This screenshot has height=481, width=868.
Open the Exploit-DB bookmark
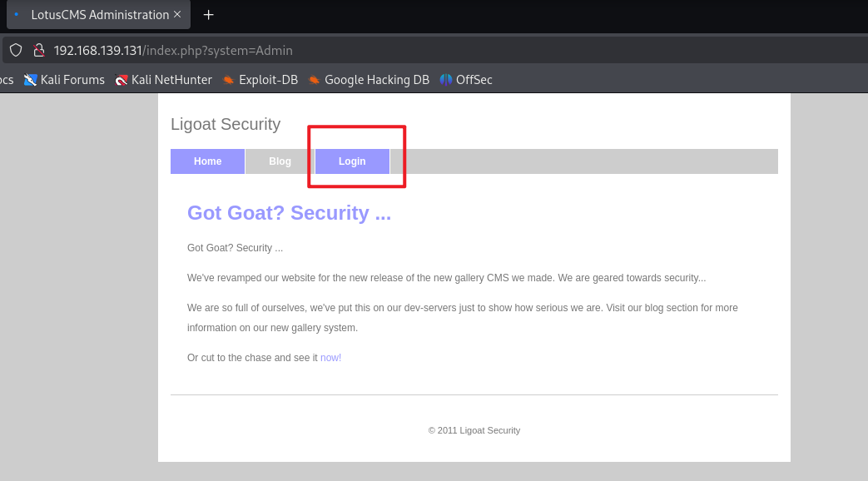pyautogui.click(x=260, y=80)
